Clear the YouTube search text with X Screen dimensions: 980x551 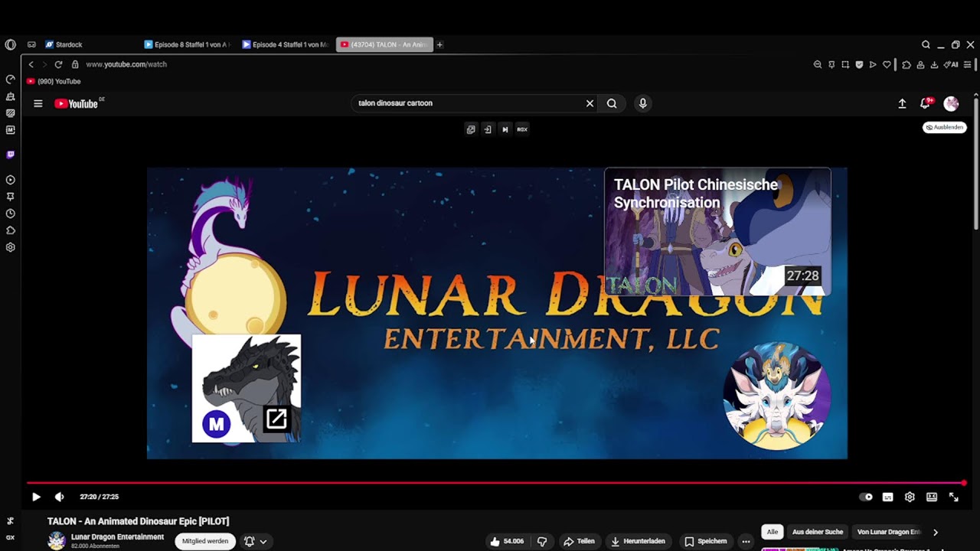[590, 103]
